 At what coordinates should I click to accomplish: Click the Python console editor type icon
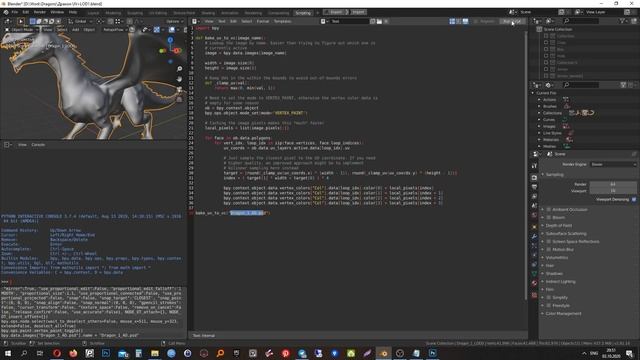tap(7, 145)
